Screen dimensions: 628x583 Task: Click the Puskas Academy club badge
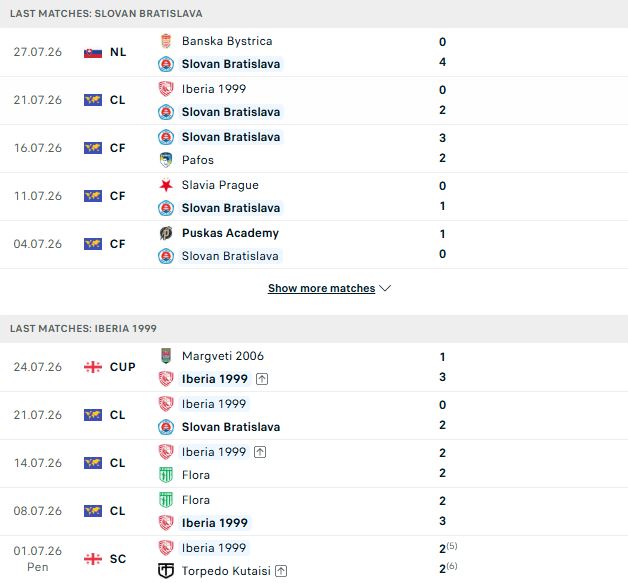(166, 233)
